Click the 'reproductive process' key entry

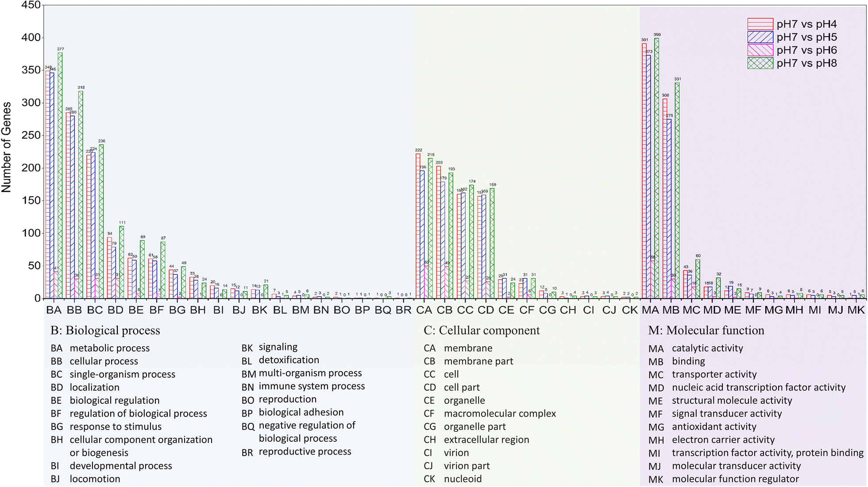click(305, 452)
